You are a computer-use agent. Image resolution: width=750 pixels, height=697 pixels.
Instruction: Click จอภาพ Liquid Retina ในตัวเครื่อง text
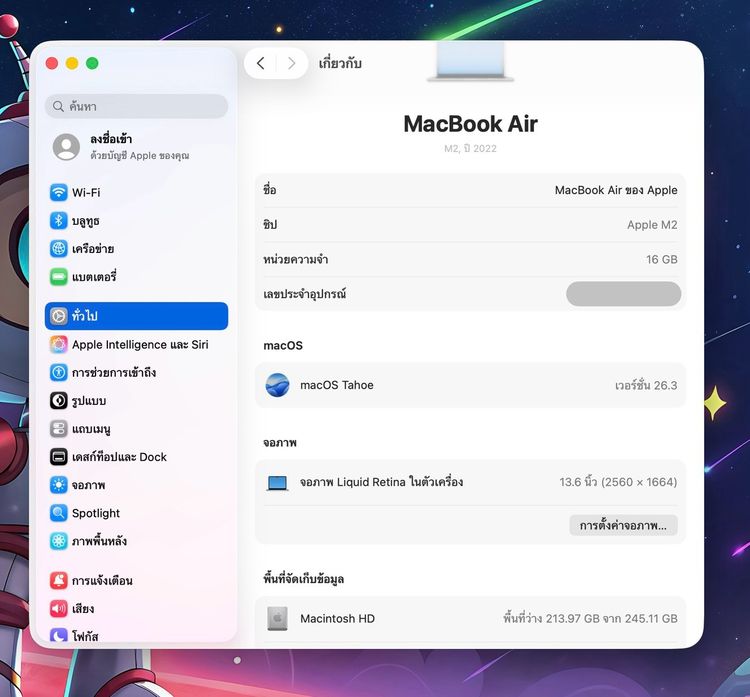382,482
